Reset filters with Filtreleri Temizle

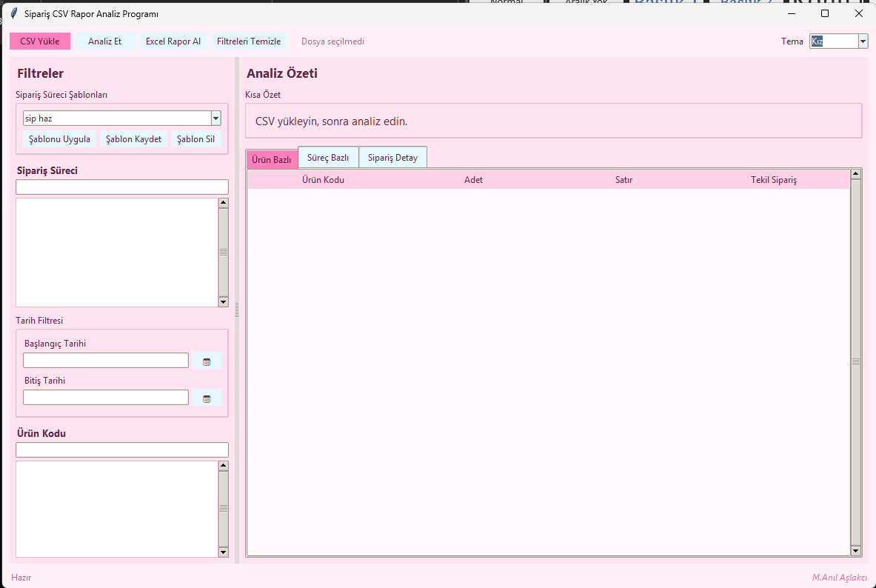pos(249,41)
